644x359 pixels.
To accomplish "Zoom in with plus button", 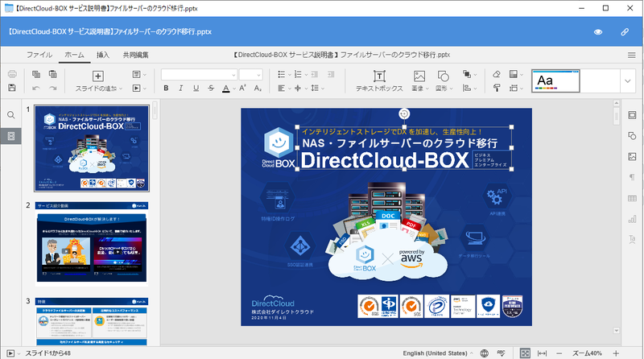I will pyautogui.click(x=616, y=353).
